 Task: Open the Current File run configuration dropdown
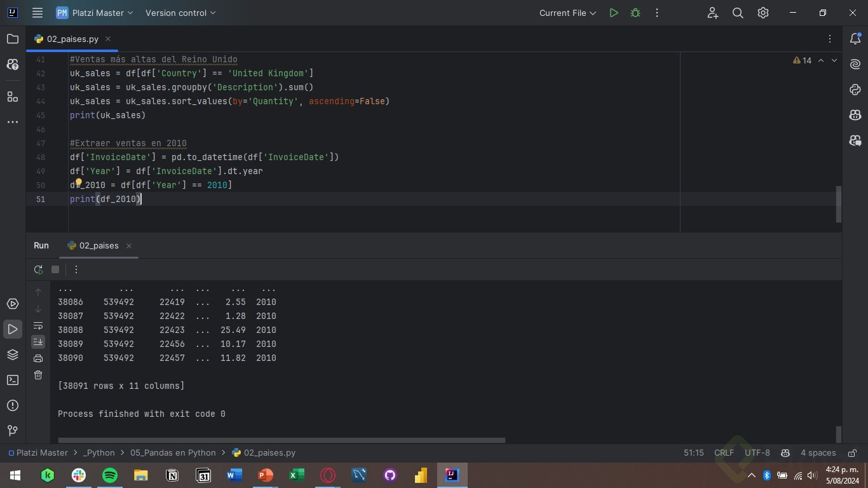[567, 13]
